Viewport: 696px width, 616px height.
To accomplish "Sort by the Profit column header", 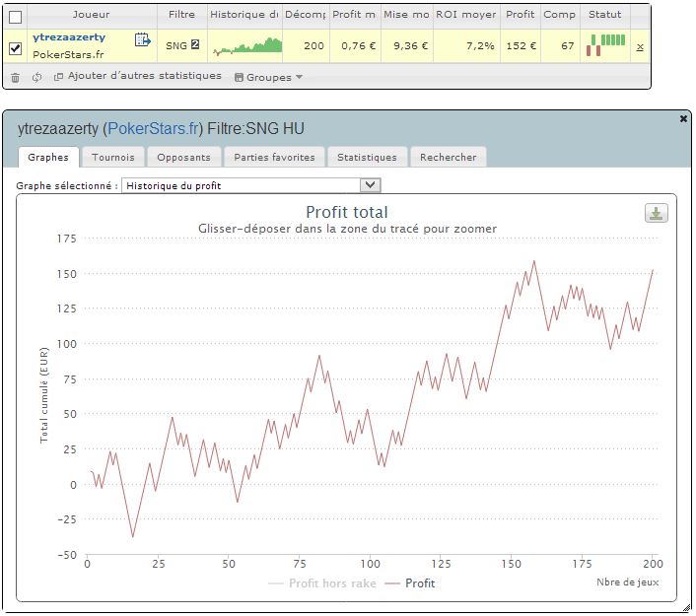I will 521,15.
